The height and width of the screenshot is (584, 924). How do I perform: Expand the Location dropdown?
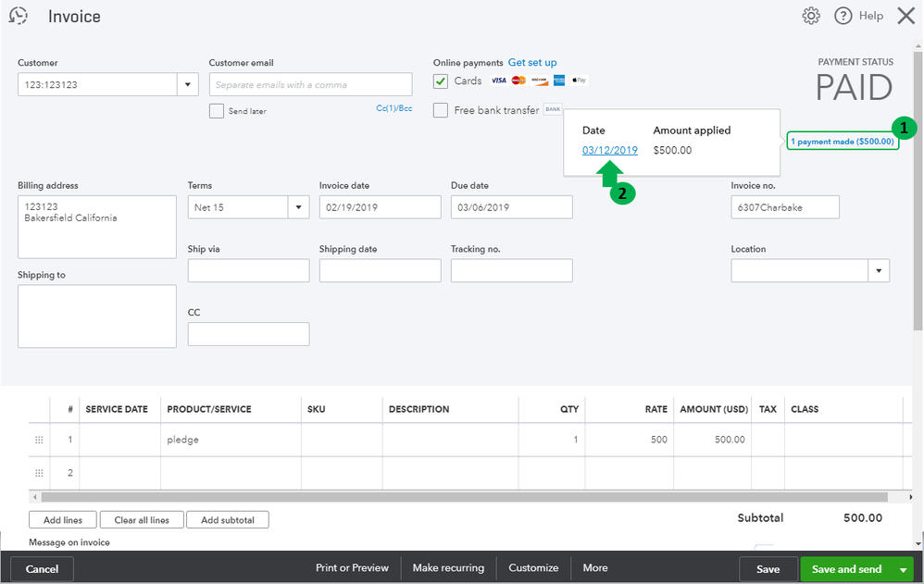pos(879,270)
